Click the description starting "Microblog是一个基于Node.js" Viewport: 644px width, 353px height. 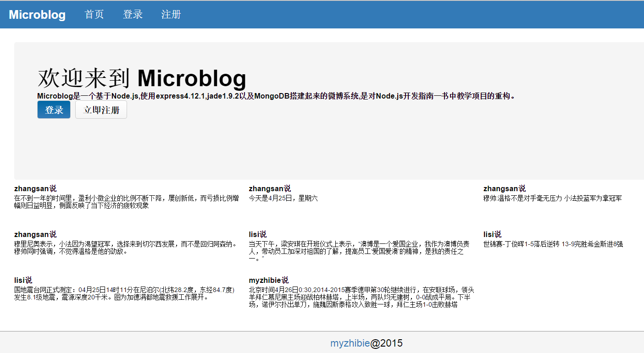[276, 96]
